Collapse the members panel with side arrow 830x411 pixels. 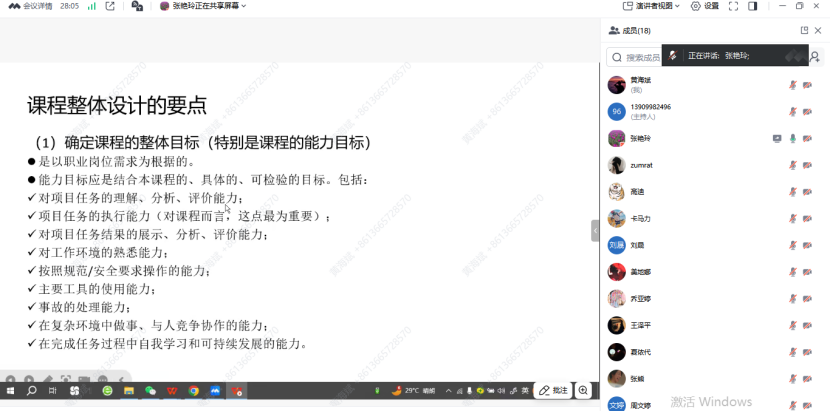(x=596, y=233)
